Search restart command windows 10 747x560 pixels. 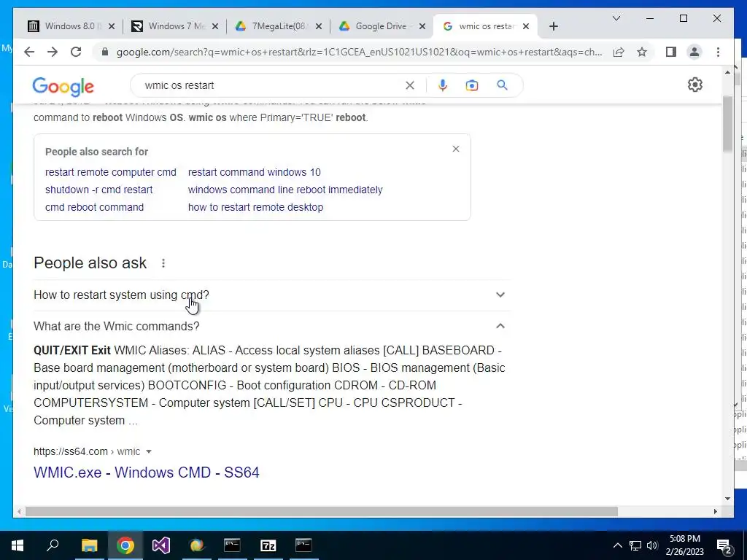pyautogui.click(x=255, y=172)
